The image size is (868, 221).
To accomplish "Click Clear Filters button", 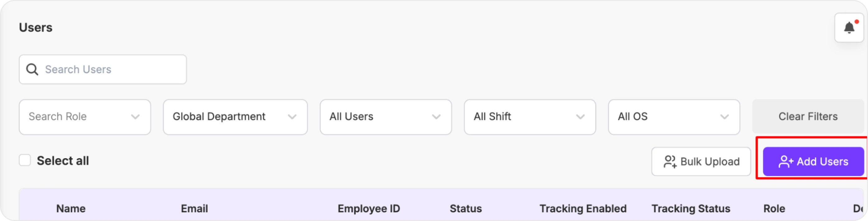I will point(808,117).
